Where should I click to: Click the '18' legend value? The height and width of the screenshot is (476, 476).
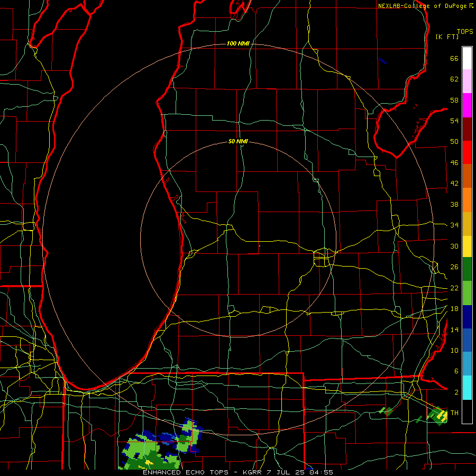pyautogui.click(x=454, y=309)
